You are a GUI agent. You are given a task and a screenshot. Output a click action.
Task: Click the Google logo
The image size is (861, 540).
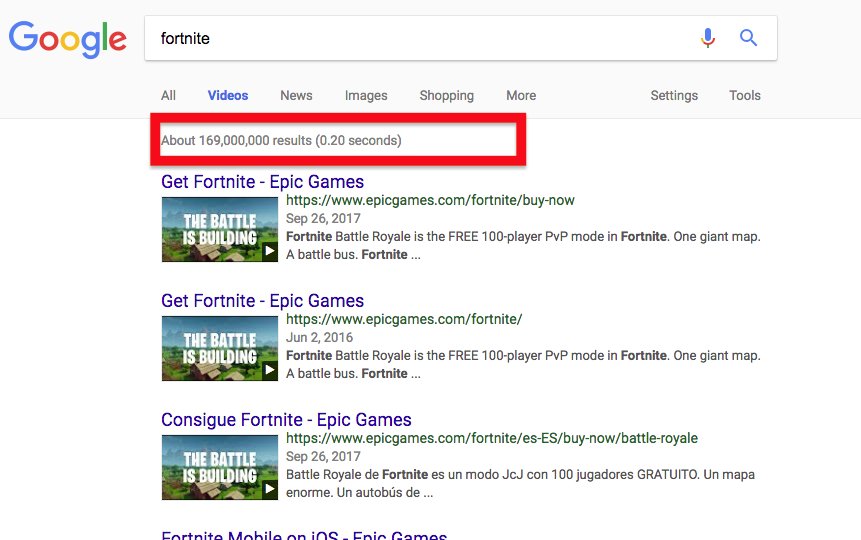[x=68, y=39]
